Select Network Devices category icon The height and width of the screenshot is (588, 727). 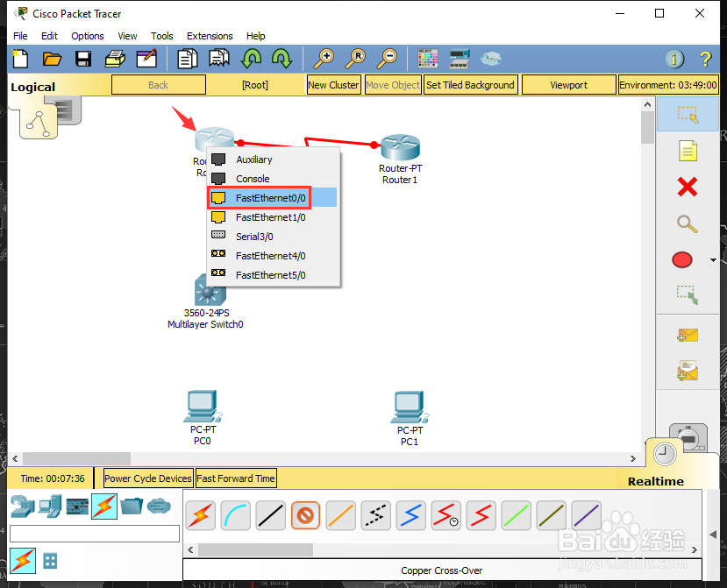click(22, 506)
